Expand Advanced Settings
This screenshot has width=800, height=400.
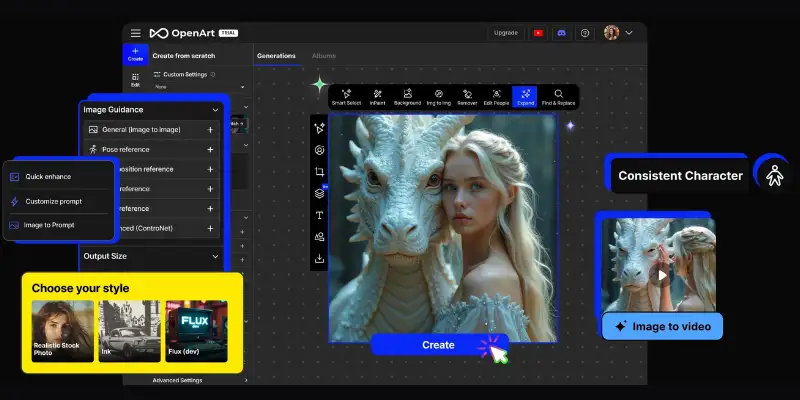coord(200,380)
